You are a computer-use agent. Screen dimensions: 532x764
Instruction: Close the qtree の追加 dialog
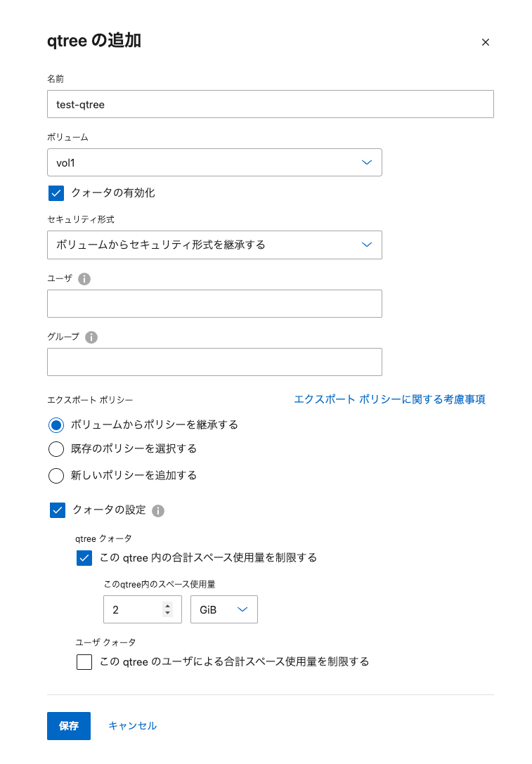[485, 42]
